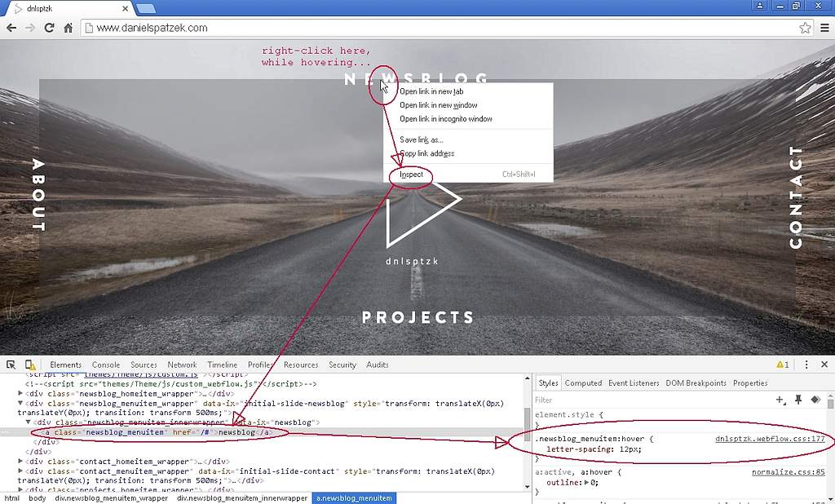Open the normalize.css:85 source link
Viewport: 835px width, 504px height.
pos(788,472)
